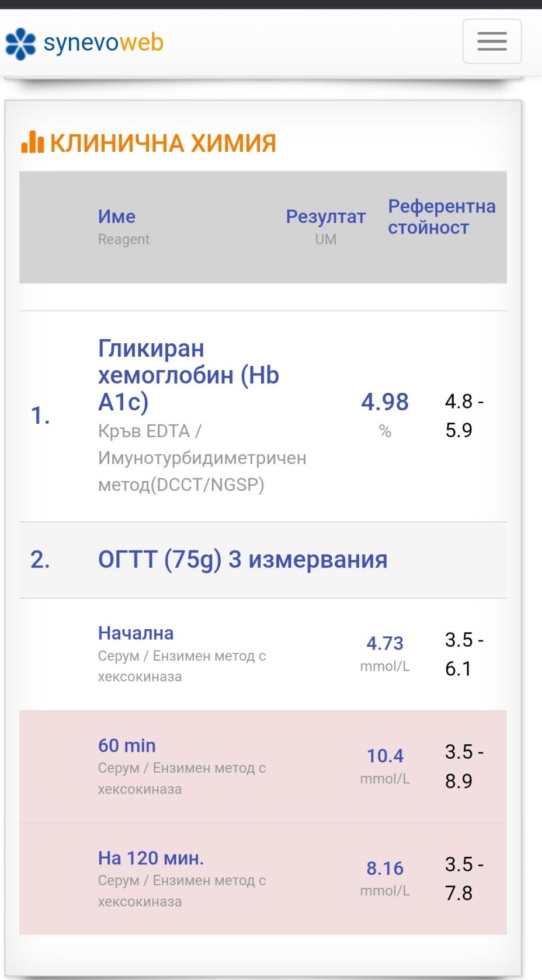Click the Synevo flower logo icon
Screen dimensions: 542x980
click(x=20, y=44)
